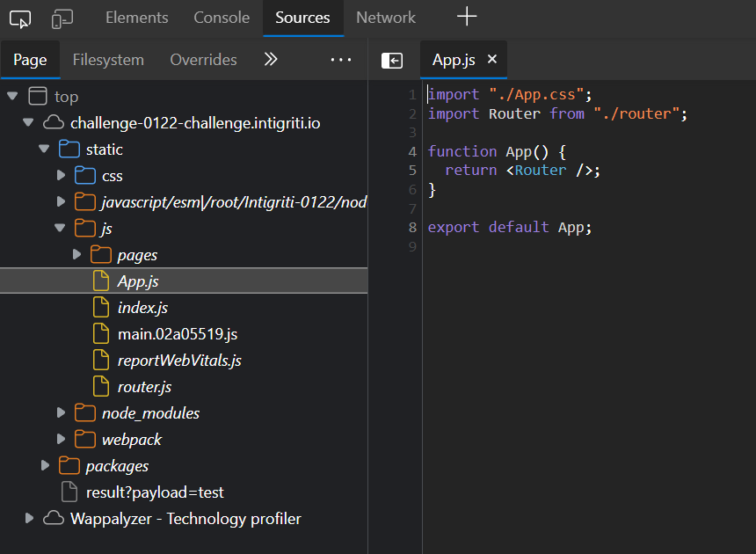Open the three-dots more options menu
756x554 pixels.
coord(340,60)
